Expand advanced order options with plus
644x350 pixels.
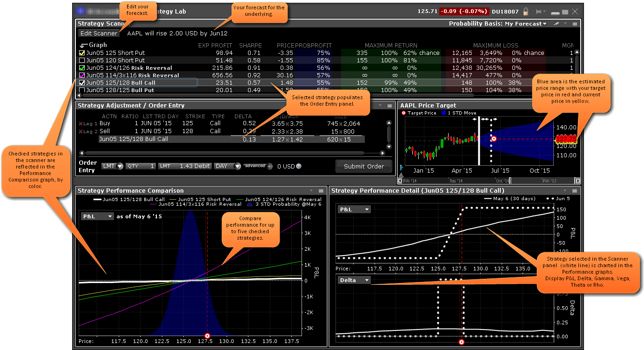[270, 167]
